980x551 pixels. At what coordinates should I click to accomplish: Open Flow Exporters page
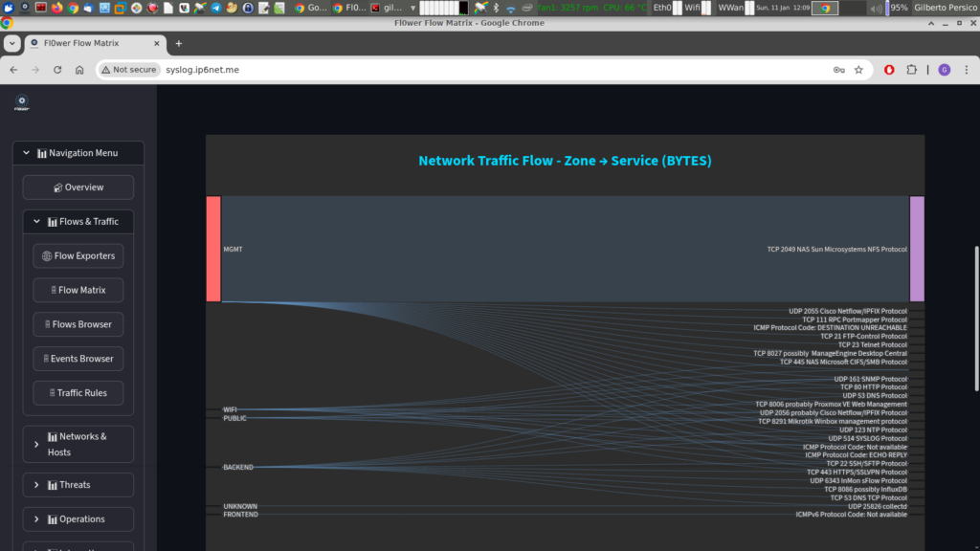(x=78, y=256)
